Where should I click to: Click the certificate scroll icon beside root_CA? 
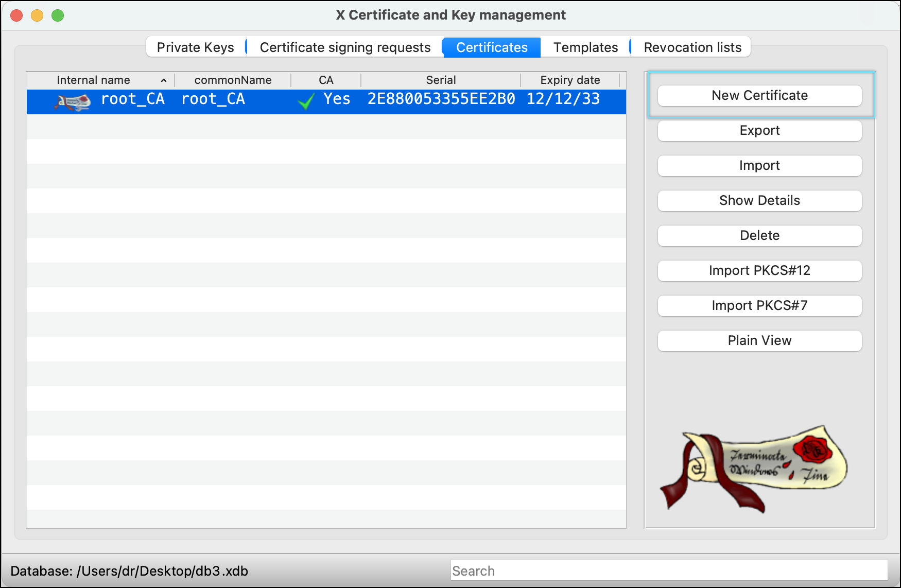coord(72,101)
